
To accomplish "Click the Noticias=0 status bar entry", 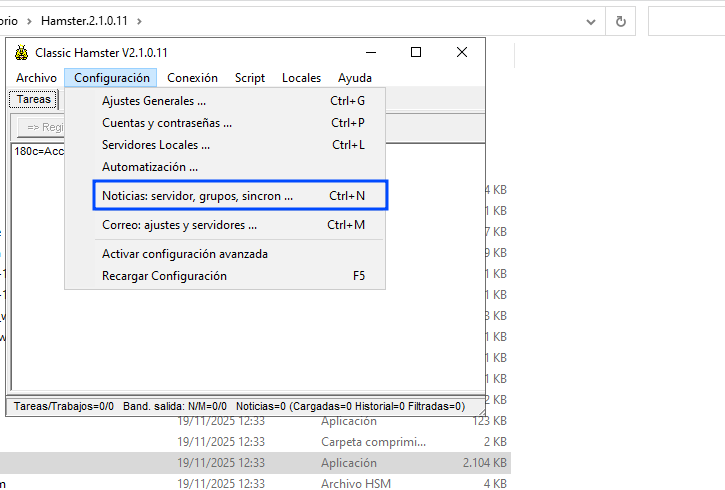I will pyautogui.click(x=350, y=406).
